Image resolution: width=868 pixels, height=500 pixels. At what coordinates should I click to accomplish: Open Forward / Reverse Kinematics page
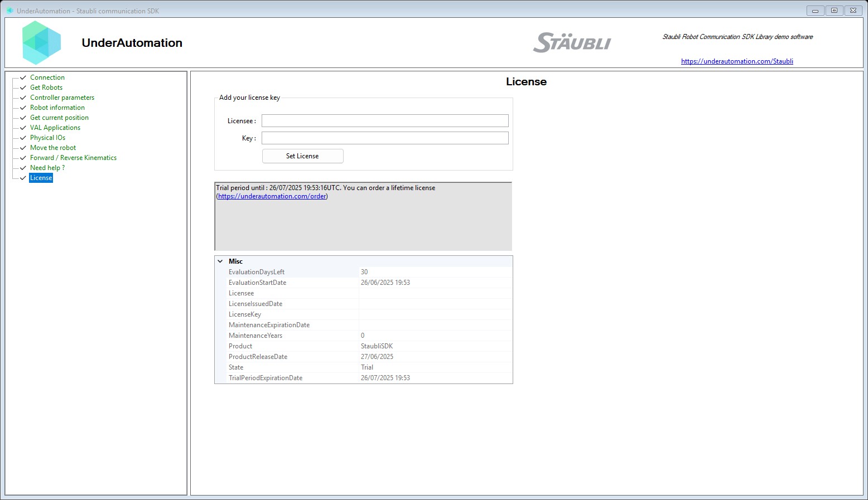pos(73,158)
